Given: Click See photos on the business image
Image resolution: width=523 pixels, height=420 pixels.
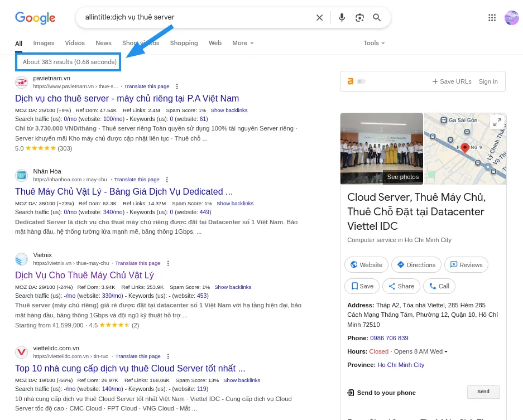Looking at the screenshot, I should 402,177.
